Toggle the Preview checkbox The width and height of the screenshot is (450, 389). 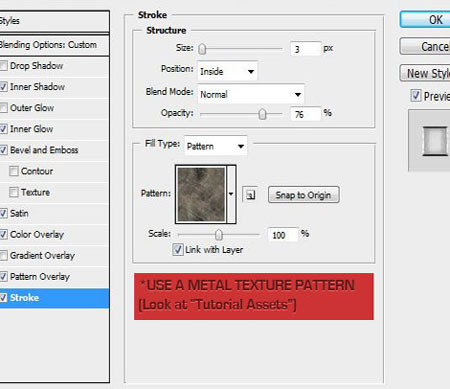[416, 96]
